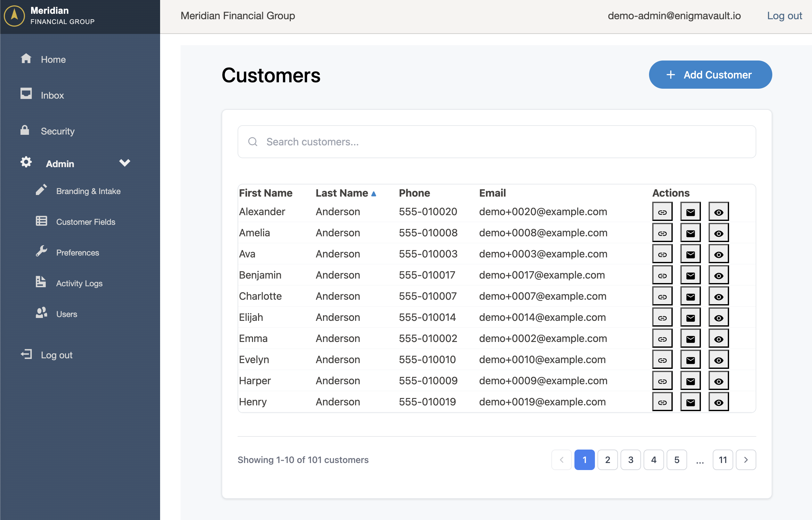Go to next page with right chevron
Image resolution: width=812 pixels, height=520 pixels.
pos(746,459)
